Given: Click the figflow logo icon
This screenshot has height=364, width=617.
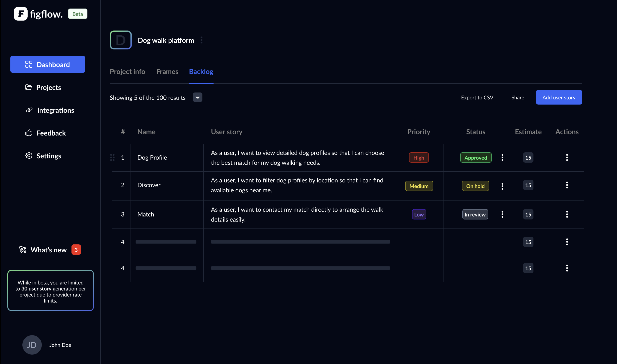Looking at the screenshot, I should point(21,14).
